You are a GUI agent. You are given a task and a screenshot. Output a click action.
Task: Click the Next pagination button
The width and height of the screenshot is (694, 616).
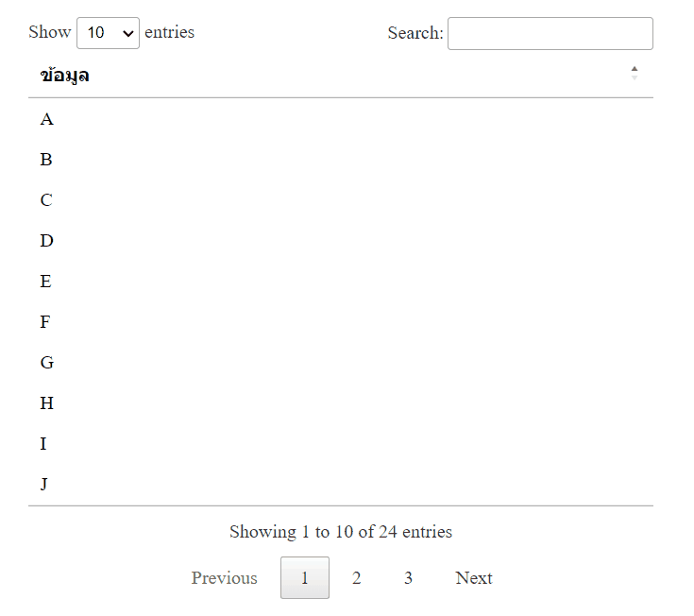pos(473,578)
